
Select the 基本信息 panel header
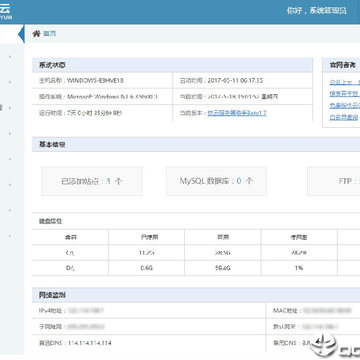196,145
